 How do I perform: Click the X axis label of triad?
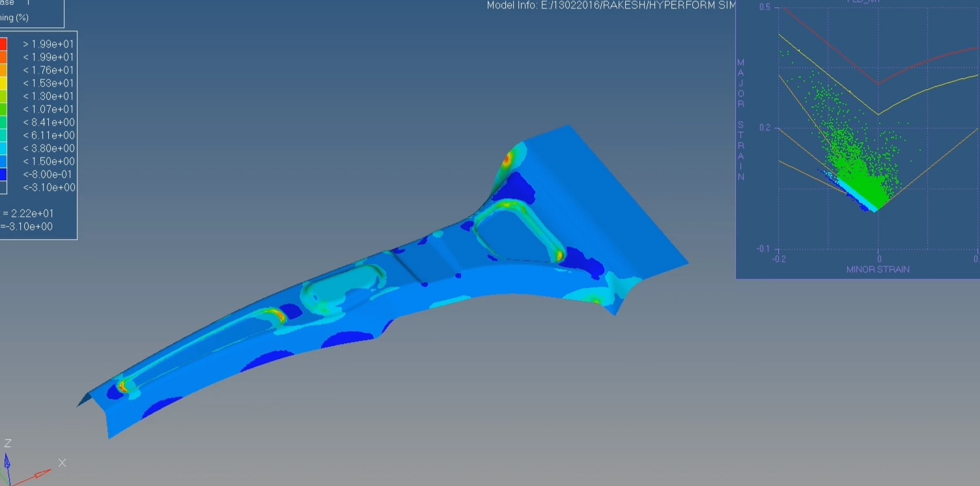(62, 463)
